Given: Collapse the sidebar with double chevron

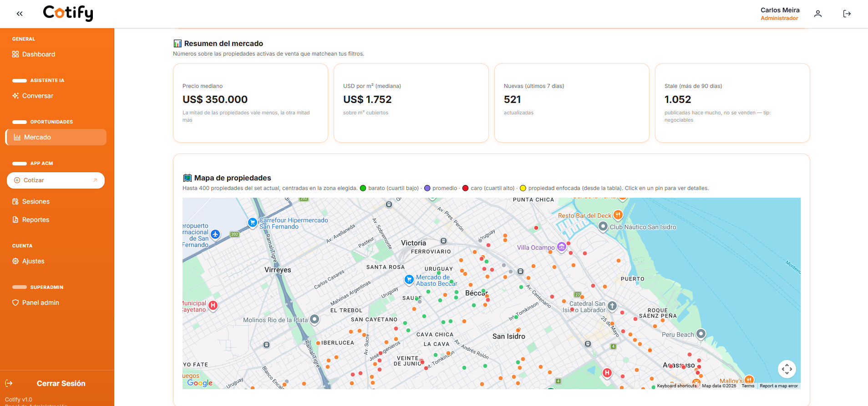Looking at the screenshot, I should (20, 14).
